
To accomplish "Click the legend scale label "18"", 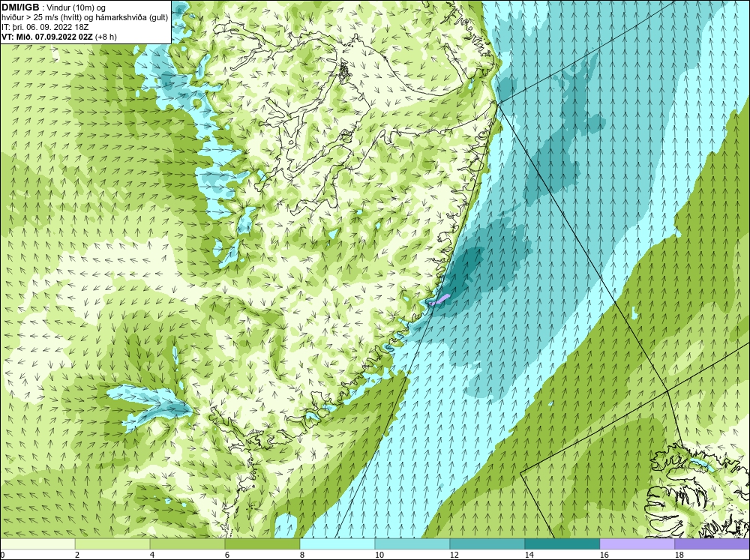I will 679,555.
